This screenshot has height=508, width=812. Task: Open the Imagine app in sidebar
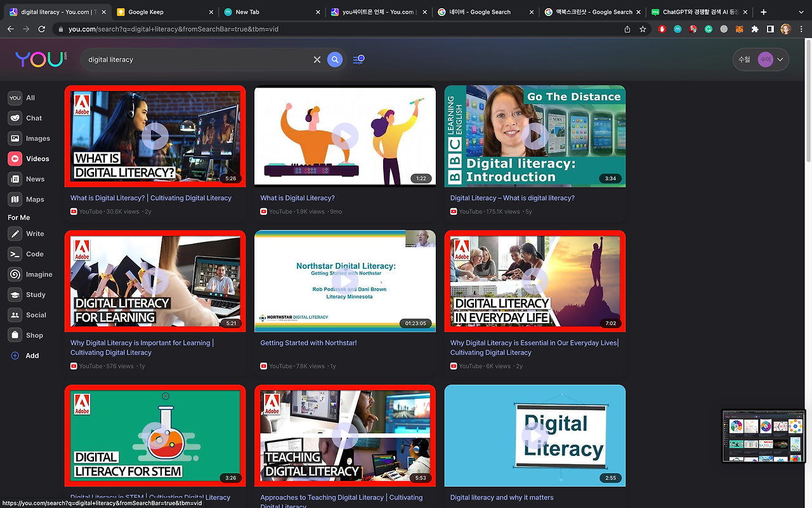30,274
